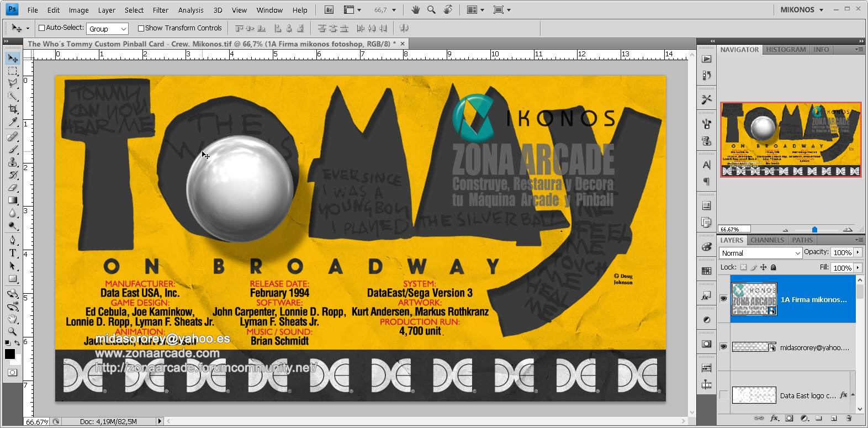Open the Color palette panel icon

pos(707,247)
